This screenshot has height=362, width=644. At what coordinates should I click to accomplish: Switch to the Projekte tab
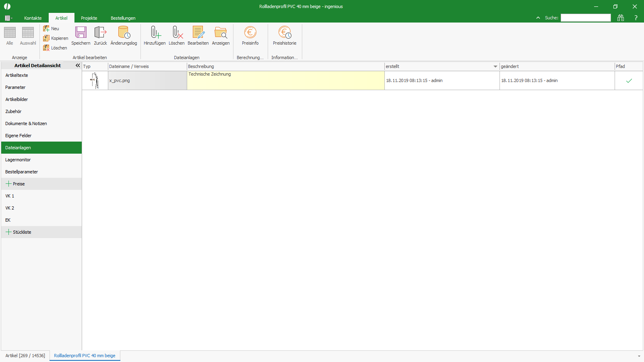click(x=89, y=18)
